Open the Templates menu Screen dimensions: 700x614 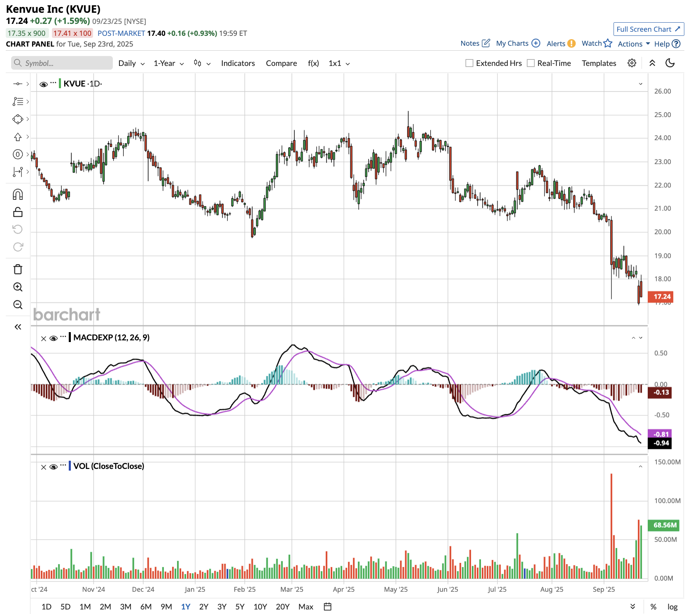[x=599, y=63]
